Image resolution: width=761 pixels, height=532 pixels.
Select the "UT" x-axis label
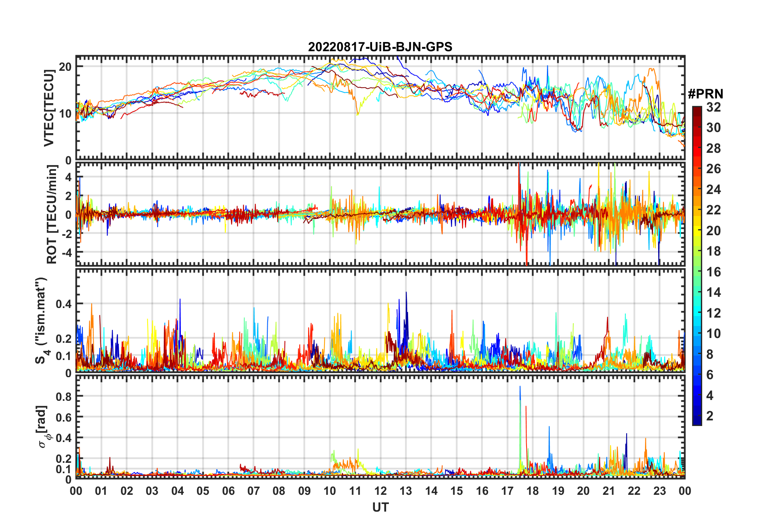tap(380, 507)
